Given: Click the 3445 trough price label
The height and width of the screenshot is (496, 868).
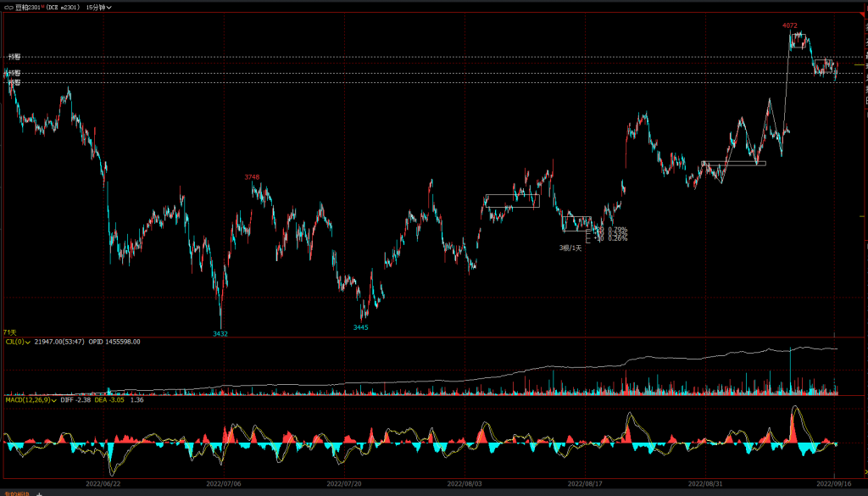Looking at the screenshot, I should (x=361, y=327).
